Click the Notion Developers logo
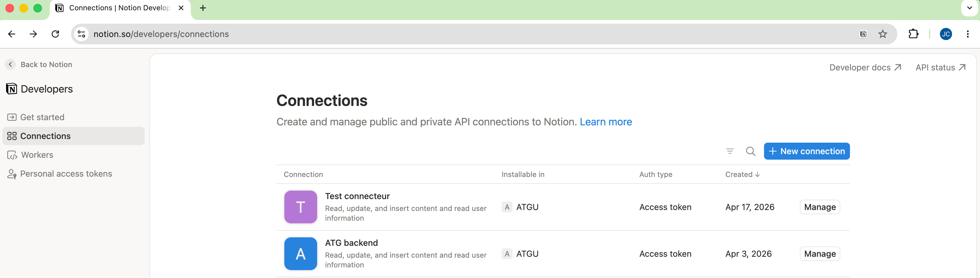980x278 pixels. pyautogui.click(x=12, y=89)
